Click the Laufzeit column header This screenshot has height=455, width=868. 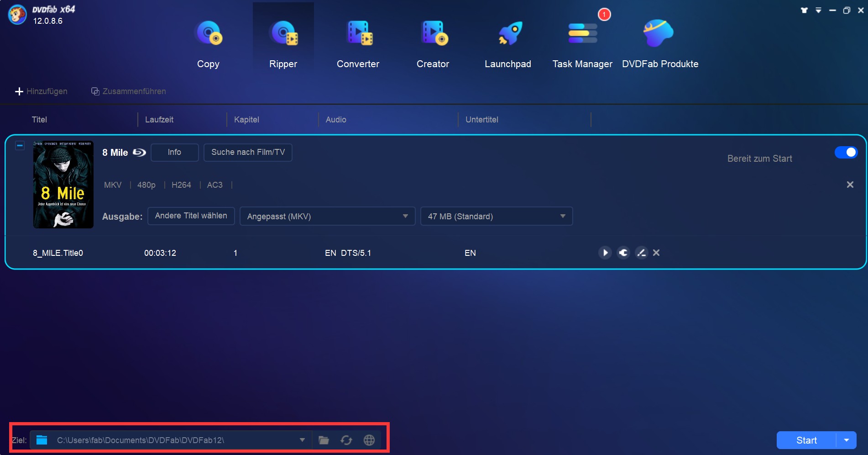pos(159,120)
